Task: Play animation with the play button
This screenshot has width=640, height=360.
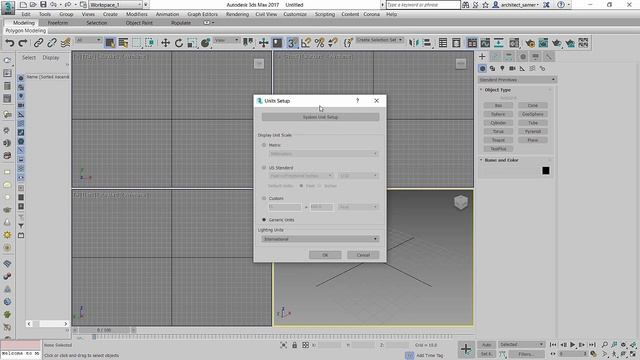Action: (x=572, y=345)
